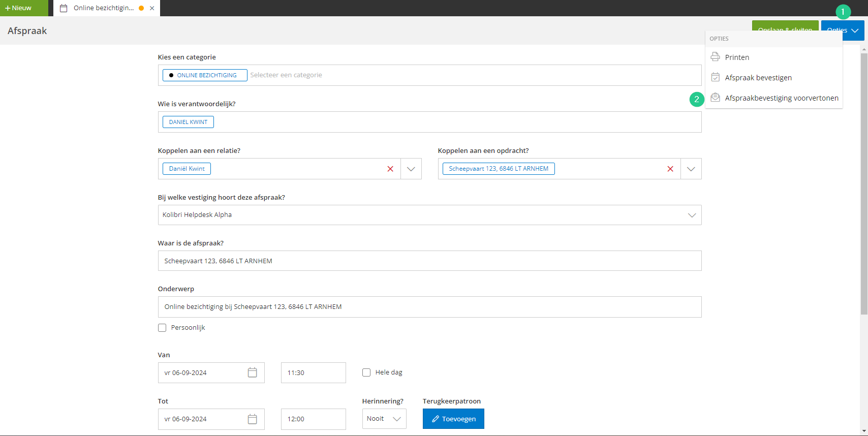Click the pencil icon on Toevoegen button
Viewport: 868px width, 436px height.
pyautogui.click(x=436, y=419)
